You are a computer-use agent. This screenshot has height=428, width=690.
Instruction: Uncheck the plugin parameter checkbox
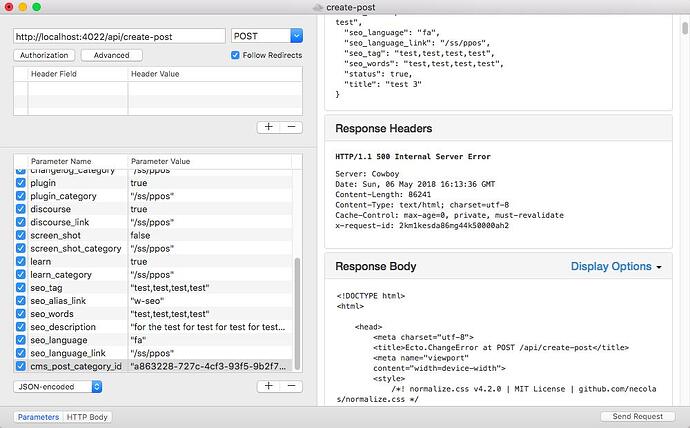click(x=21, y=183)
